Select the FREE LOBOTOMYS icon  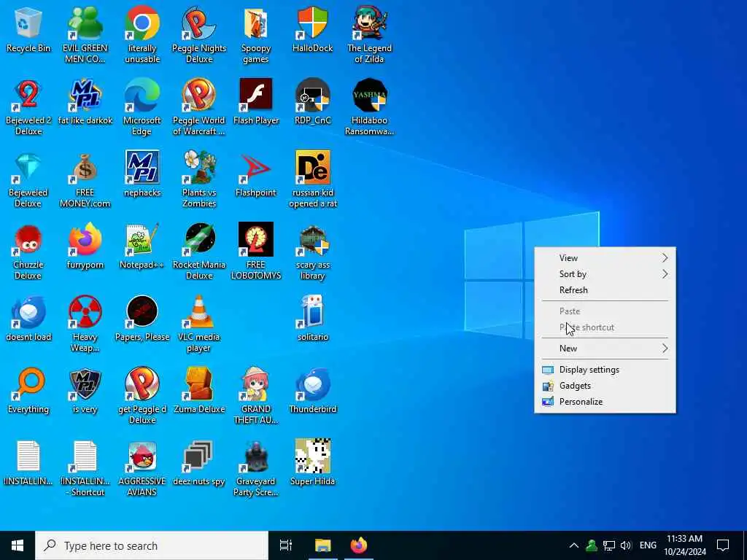pos(256,252)
